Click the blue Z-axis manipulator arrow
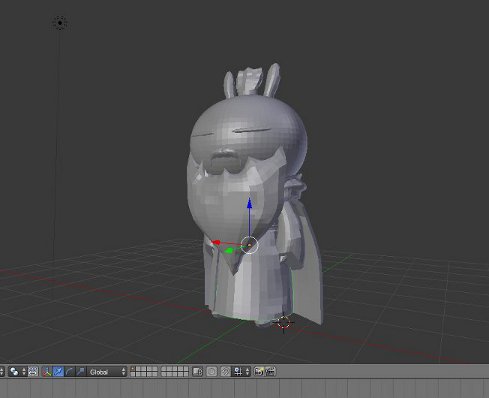The image size is (489, 398). point(249,203)
